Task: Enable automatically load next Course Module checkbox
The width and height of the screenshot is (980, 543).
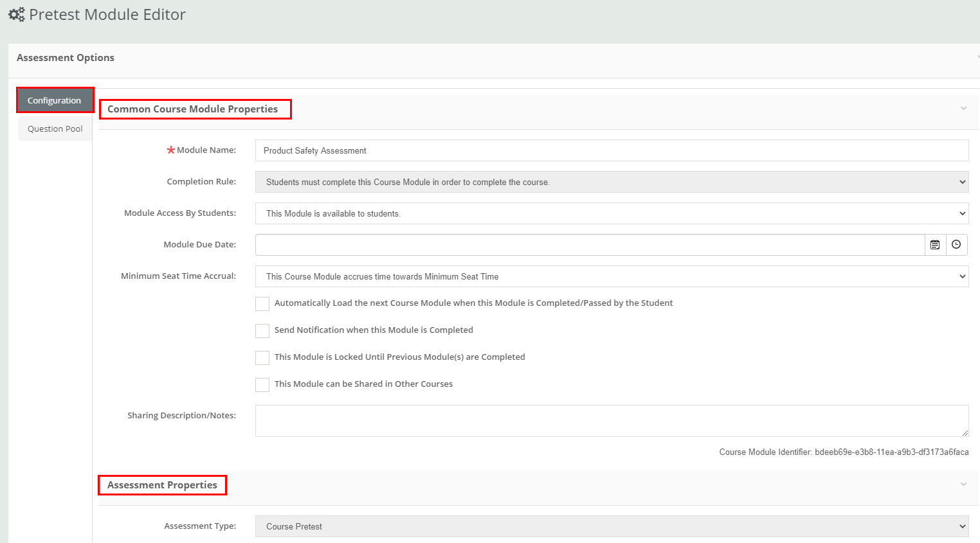Action: click(262, 304)
